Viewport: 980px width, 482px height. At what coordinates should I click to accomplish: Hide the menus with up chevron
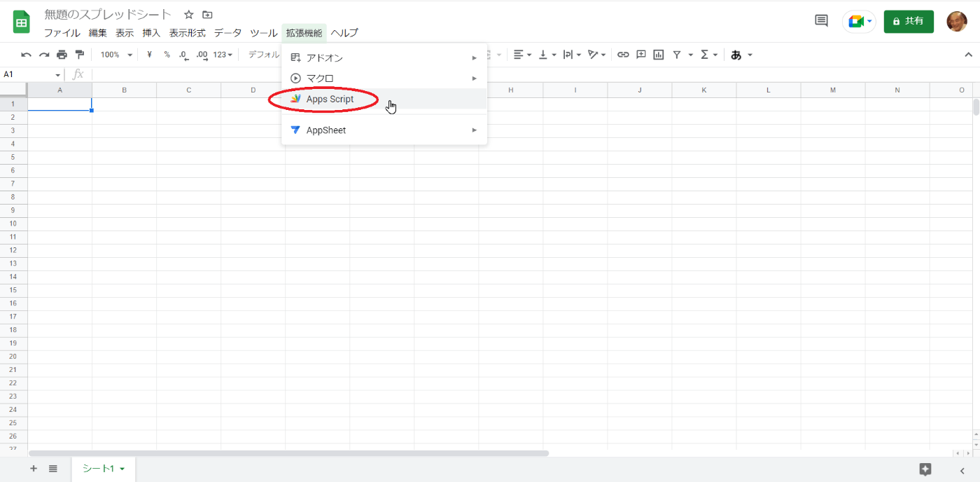[969, 55]
